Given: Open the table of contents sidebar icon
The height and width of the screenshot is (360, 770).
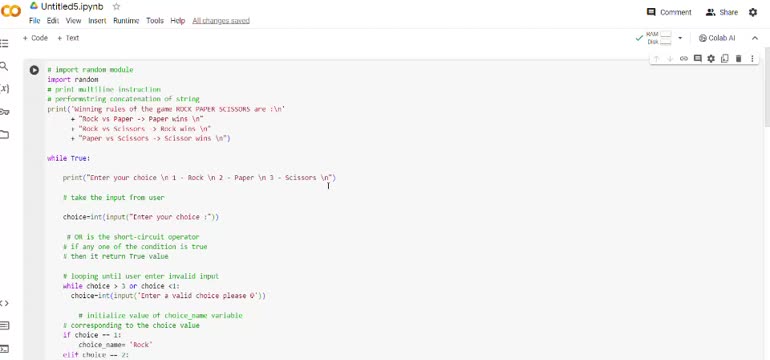Looking at the screenshot, I should click(4, 43).
